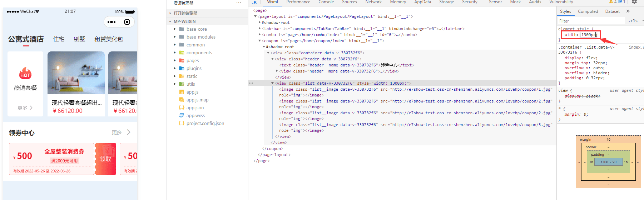Click the 1300 × 90 box model content
644x200 pixels.
tap(608, 162)
